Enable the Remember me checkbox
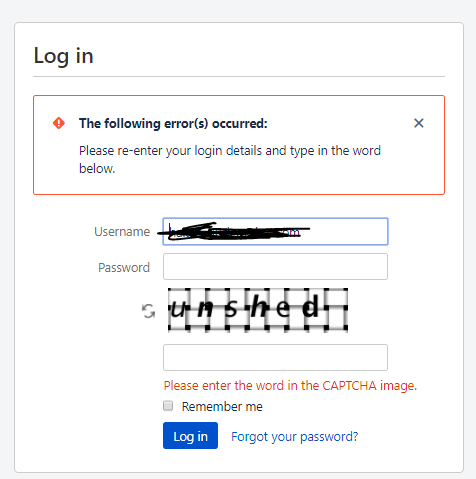Image resolution: width=476 pixels, height=479 pixels. 168,406
